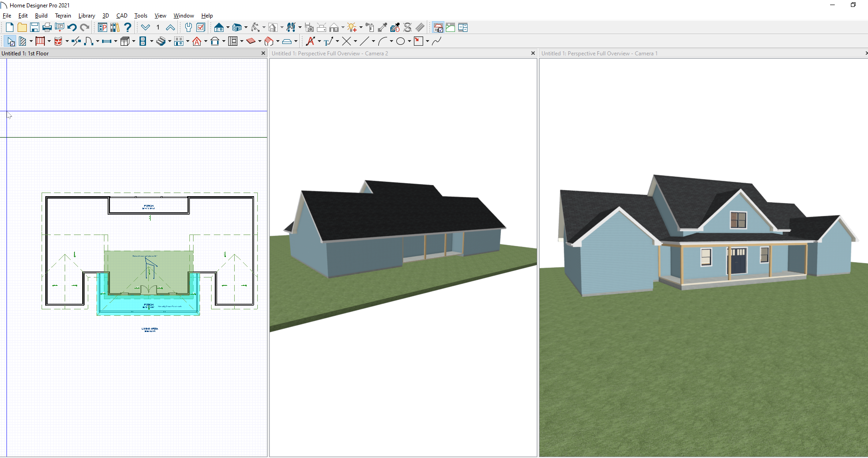Click the Roof tools icon
The width and height of the screenshot is (868, 458).
tap(197, 42)
